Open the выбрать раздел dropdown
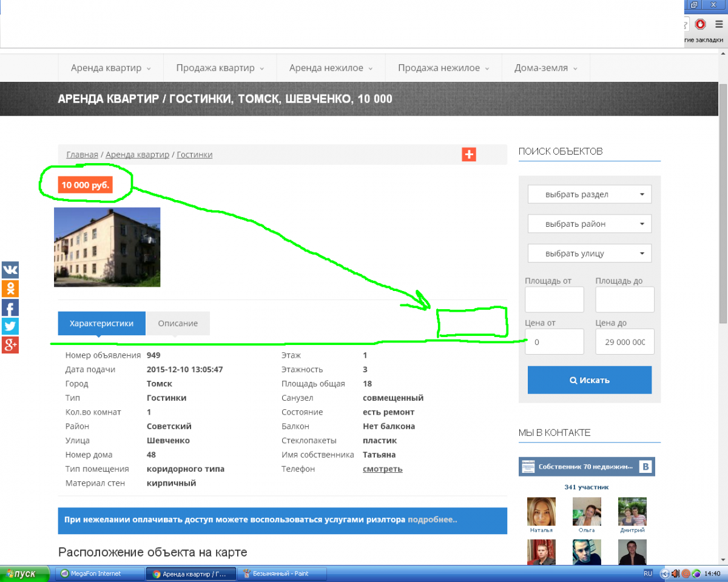The image size is (728, 582). pyautogui.click(x=590, y=195)
